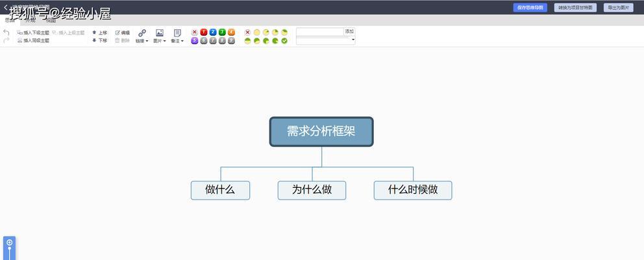Assign priority 5 purple icon
Viewport: 644px width, 260px height.
tap(195, 41)
